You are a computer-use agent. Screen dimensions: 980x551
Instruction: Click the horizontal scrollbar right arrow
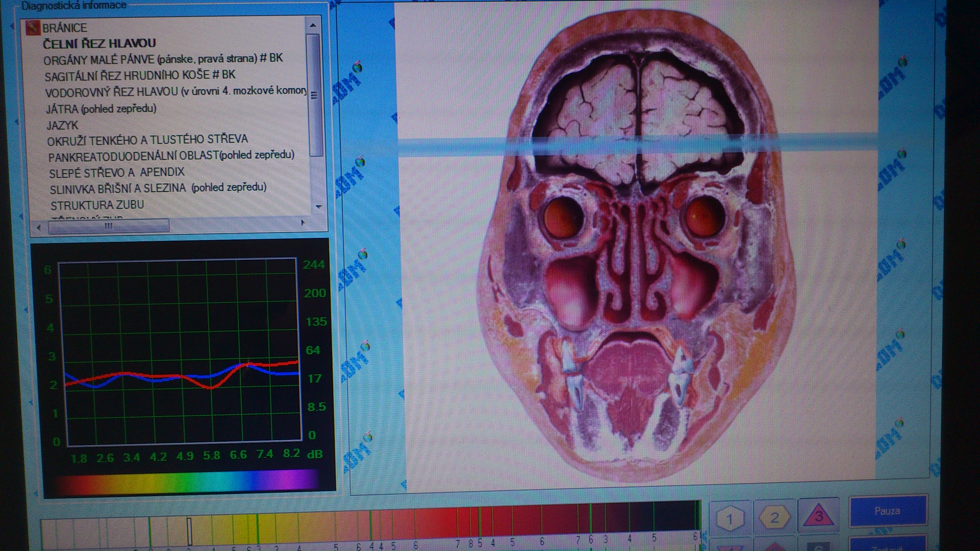click(x=303, y=222)
